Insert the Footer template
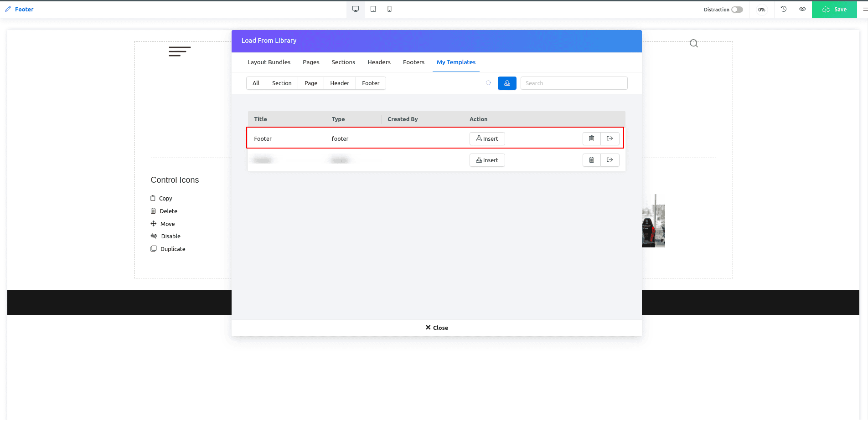This screenshot has height=421, width=868. pyautogui.click(x=487, y=139)
